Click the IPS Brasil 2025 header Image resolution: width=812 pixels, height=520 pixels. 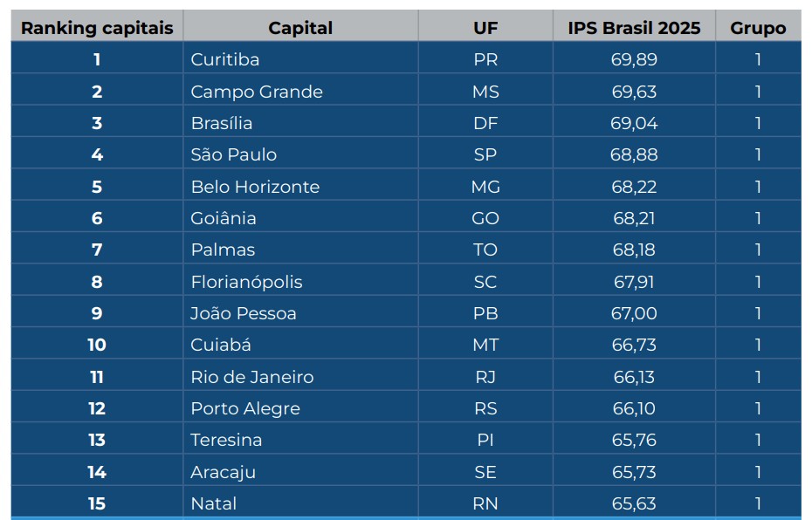point(634,28)
